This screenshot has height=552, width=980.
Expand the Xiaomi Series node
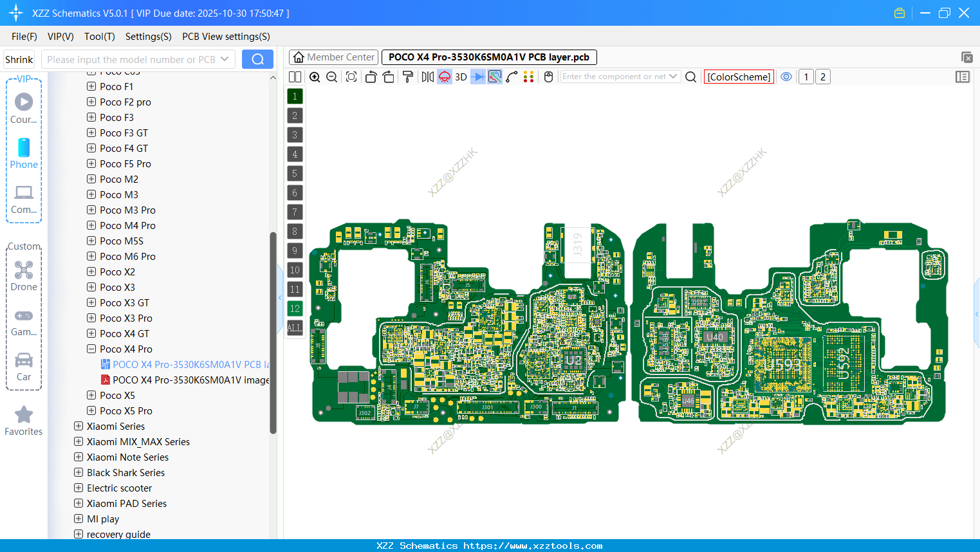(x=79, y=426)
